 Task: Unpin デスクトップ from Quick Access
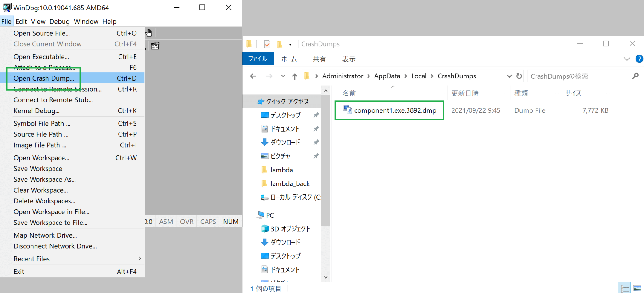316,115
